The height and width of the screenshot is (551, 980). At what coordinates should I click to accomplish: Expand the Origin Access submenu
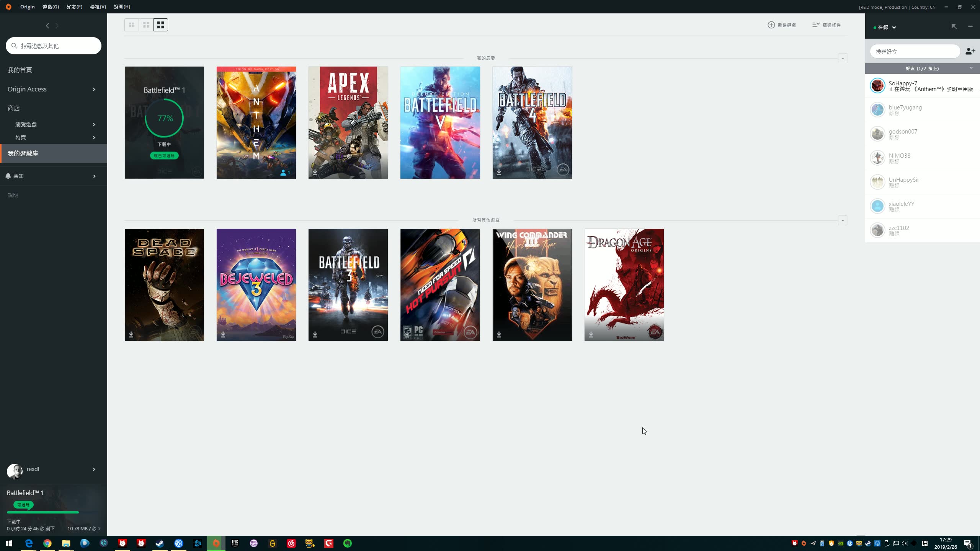click(x=94, y=89)
